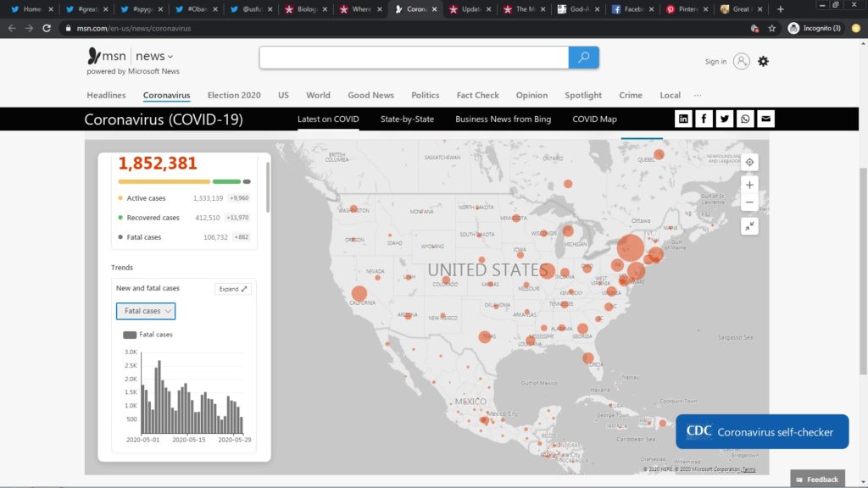Open the CDC Coronavirus self-checker
The width and height of the screenshot is (868, 488).
761,432
